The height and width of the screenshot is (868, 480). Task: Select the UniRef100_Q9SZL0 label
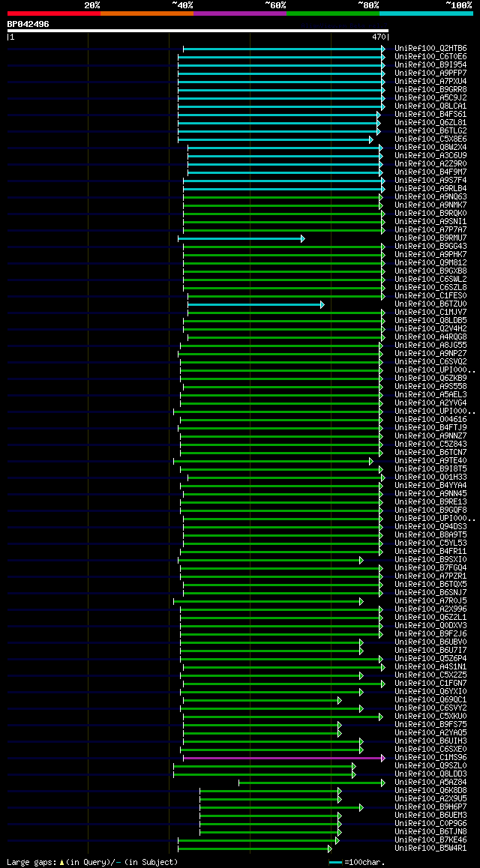(x=430, y=766)
